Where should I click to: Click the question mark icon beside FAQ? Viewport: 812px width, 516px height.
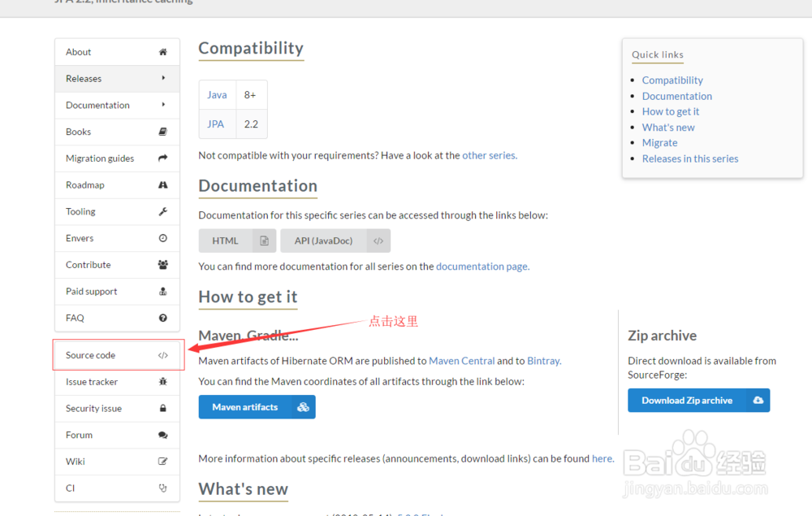click(x=162, y=318)
